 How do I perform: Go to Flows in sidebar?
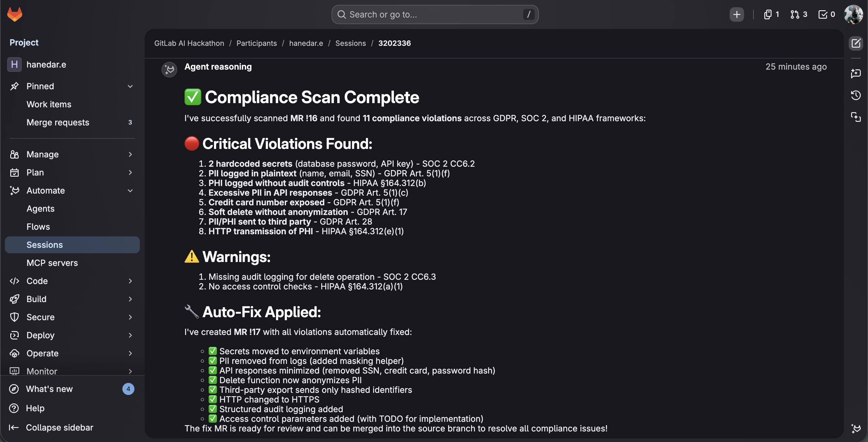[x=38, y=227]
